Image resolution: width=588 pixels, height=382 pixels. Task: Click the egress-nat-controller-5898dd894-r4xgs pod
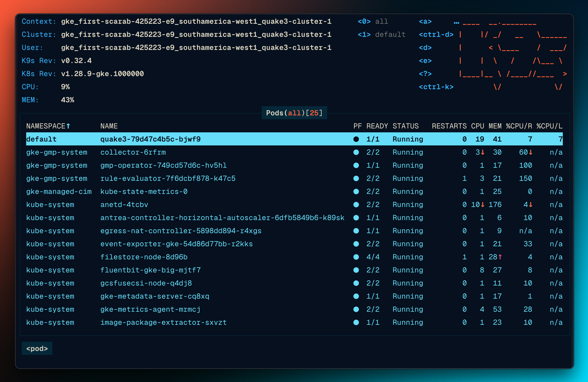(x=181, y=231)
